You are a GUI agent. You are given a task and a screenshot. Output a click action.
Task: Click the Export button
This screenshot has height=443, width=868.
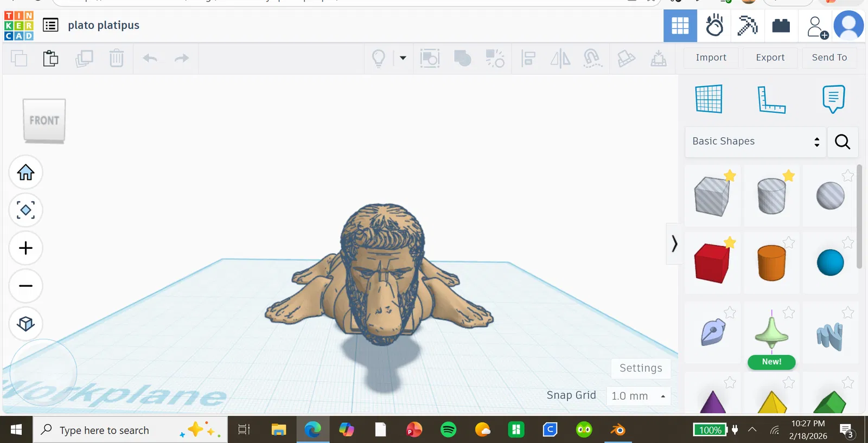770,57
